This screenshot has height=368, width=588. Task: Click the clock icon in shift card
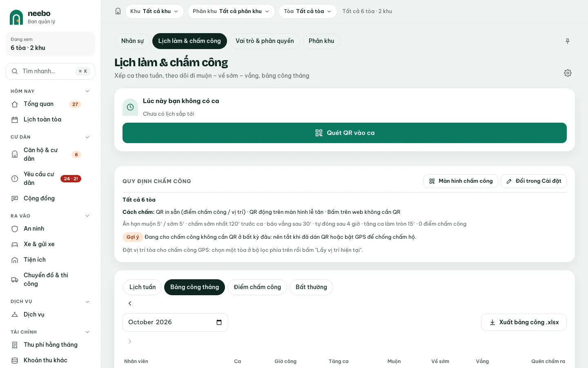130,107
